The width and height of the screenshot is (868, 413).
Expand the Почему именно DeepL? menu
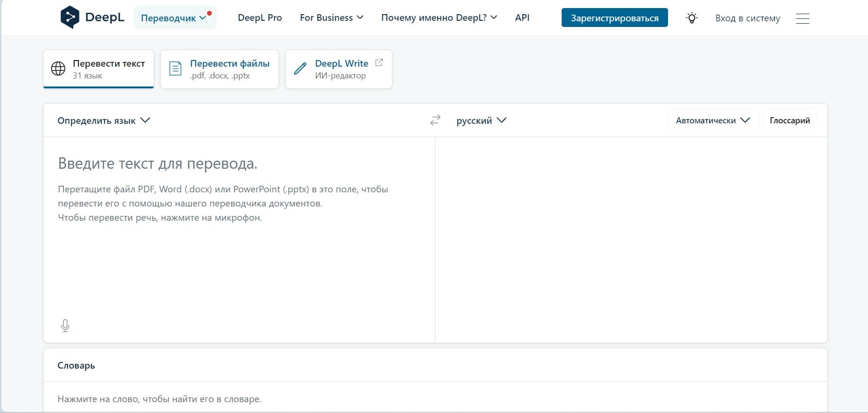click(x=439, y=17)
